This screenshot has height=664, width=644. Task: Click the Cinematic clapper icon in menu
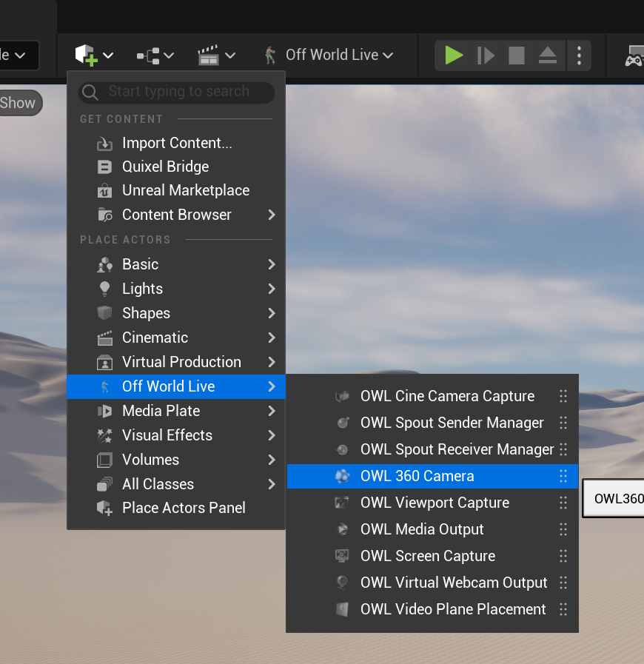[x=104, y=338]
